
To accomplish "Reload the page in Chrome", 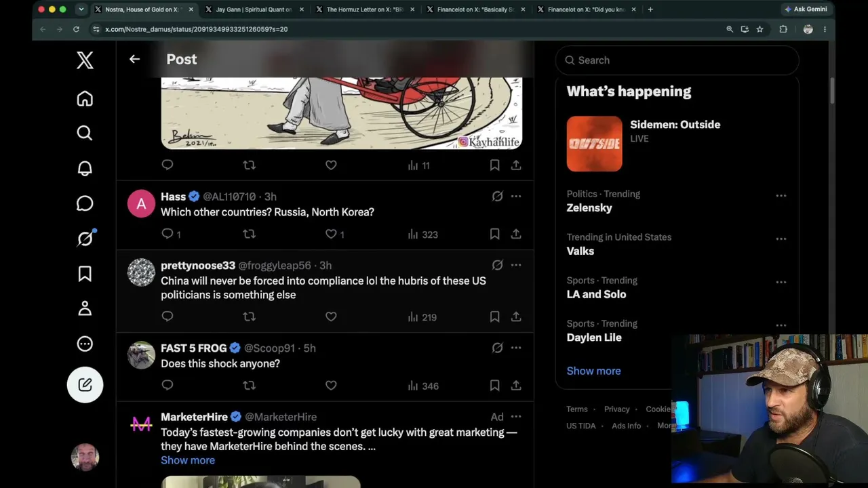I will point(76,29).
